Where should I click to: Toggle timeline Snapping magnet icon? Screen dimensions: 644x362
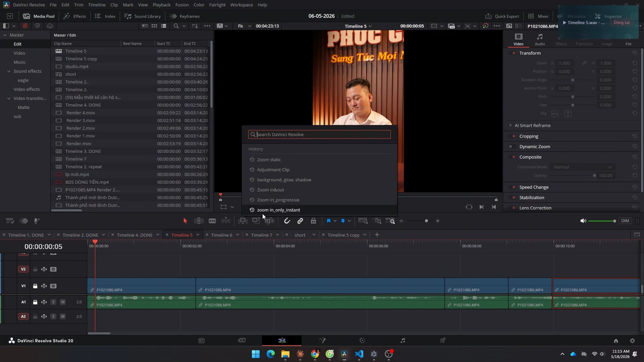[287, 221]
